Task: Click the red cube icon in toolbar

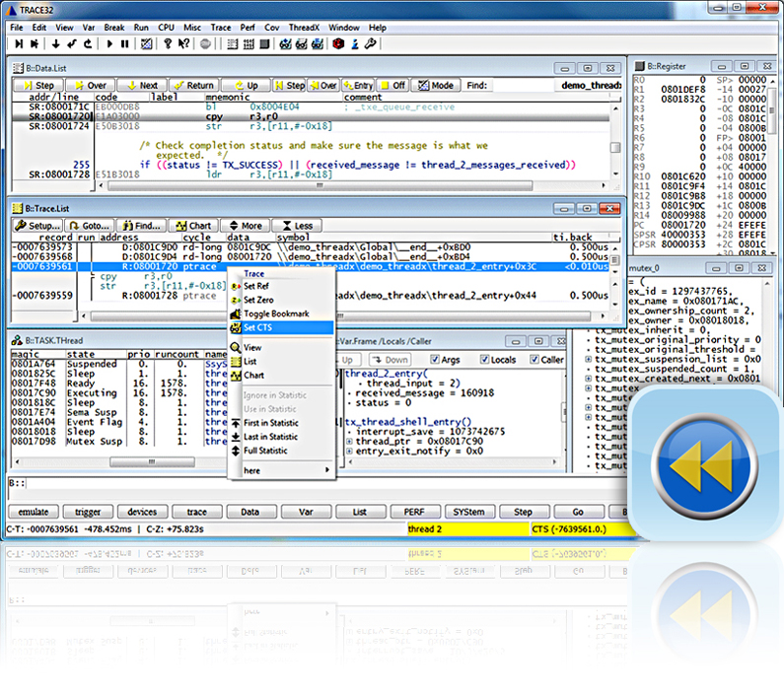Action: pos(338,44)
